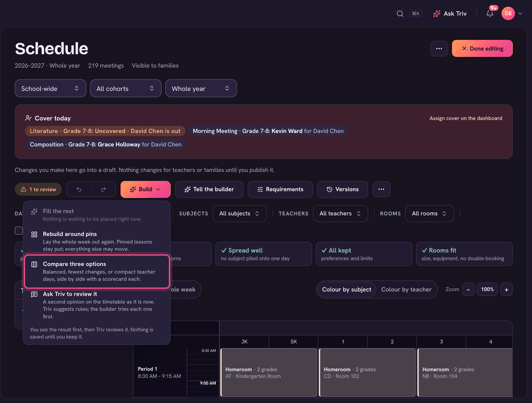
Task: Open the Homeroom Room 104 lesson block
Action: [465, 372]
